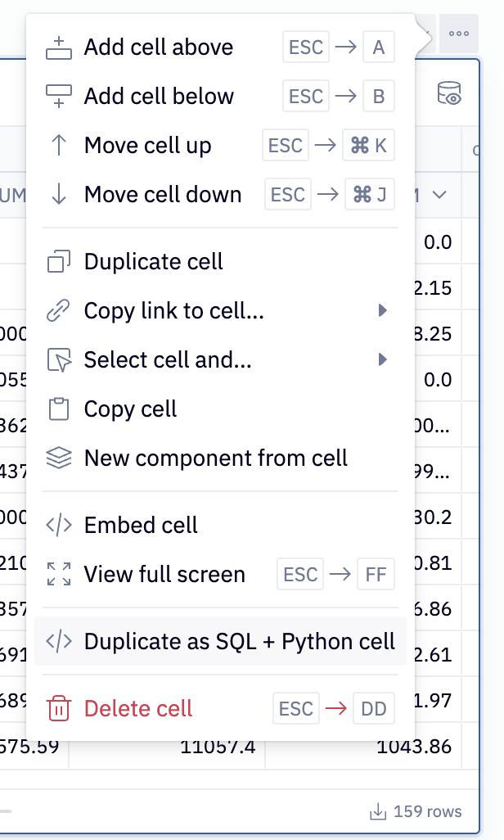Expand the Copy link to cell submenu arrow

pos(381,311)
